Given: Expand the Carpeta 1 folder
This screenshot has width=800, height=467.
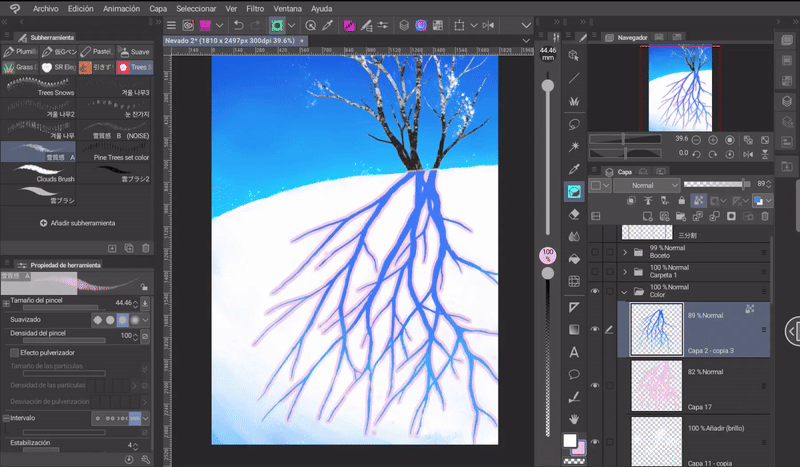Looking at the screenshot, I should [625, 271].
